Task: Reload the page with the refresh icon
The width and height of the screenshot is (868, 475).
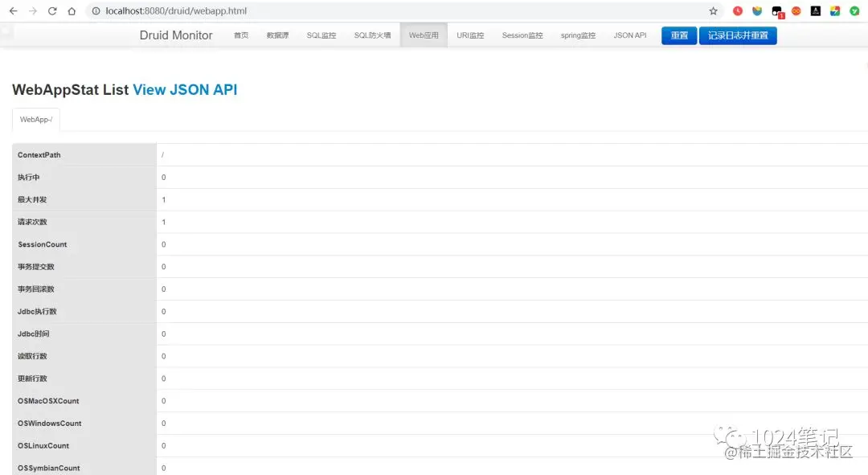Action: coord(52,11)
